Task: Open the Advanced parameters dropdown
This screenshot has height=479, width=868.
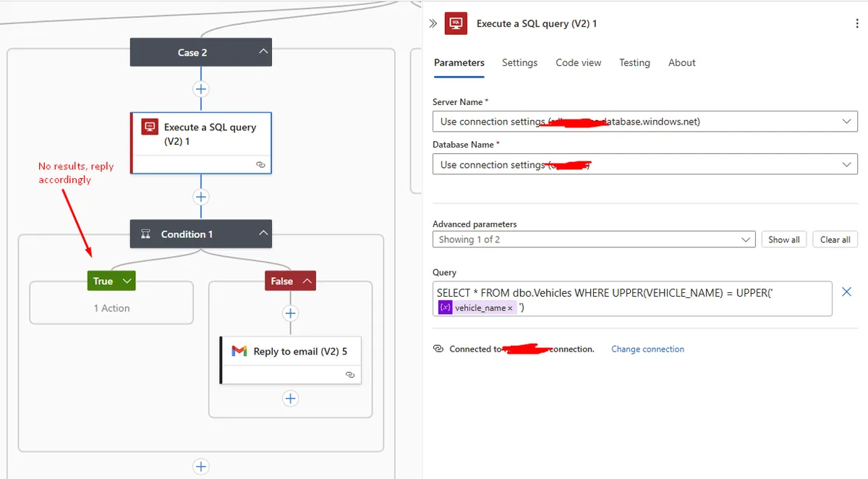Action: tap(745, 239)
